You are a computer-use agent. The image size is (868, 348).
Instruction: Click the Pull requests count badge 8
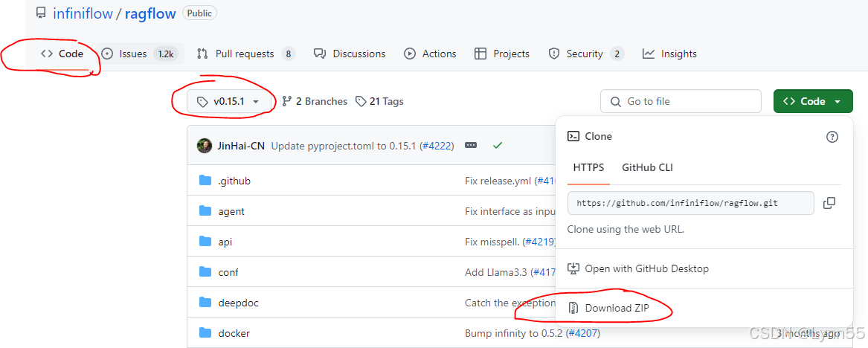pos(289,54)
